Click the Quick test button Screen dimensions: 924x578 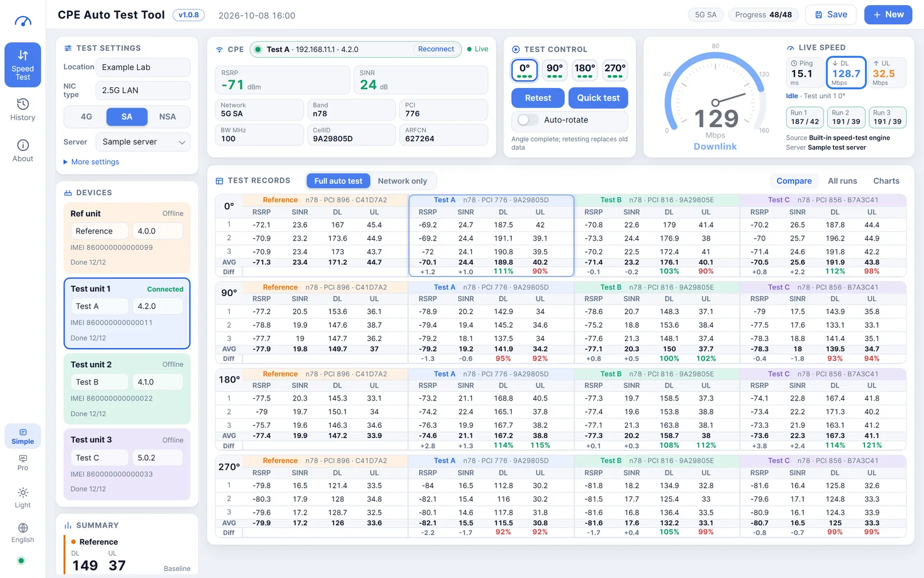click(598, 98)
